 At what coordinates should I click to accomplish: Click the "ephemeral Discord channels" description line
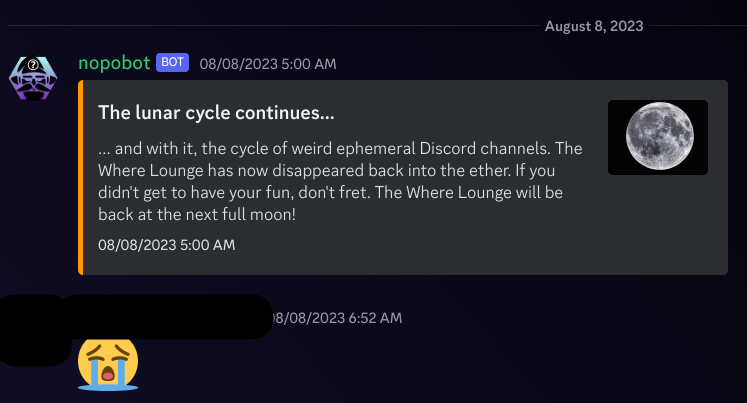click(x=340, y=149)
